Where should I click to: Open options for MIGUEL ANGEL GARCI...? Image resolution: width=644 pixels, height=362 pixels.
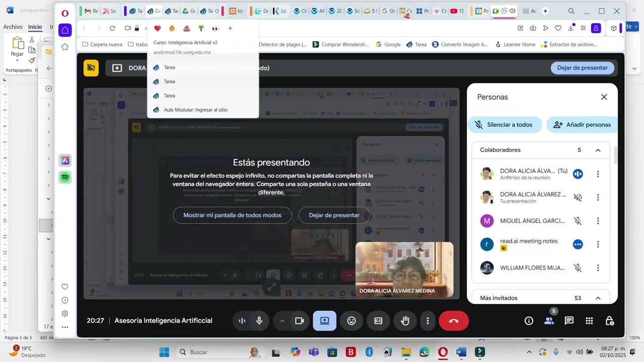pos(598,221)
